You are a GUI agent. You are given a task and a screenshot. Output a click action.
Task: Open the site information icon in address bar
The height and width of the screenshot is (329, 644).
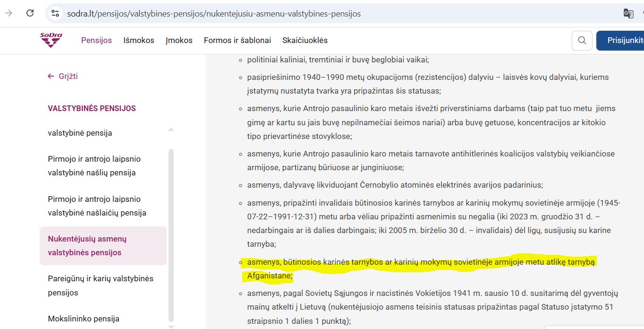click(x=55, y=14)
